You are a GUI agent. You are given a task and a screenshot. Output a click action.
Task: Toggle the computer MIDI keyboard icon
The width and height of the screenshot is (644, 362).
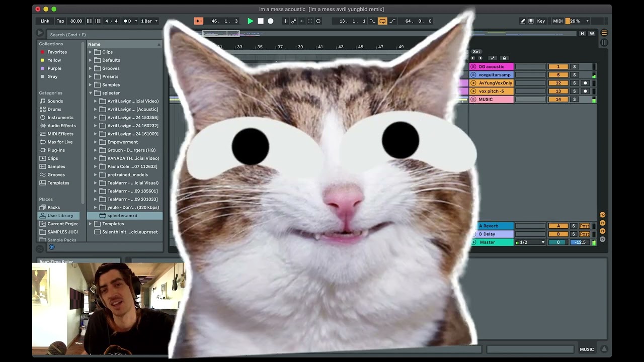click(x=531, y=21)
